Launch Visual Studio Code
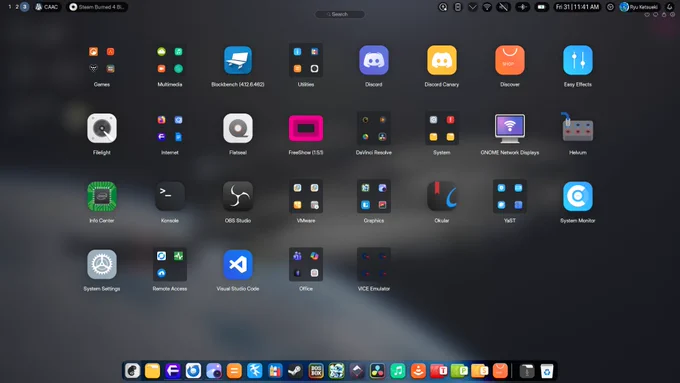680x383 pixels. [x=238, y=265]
